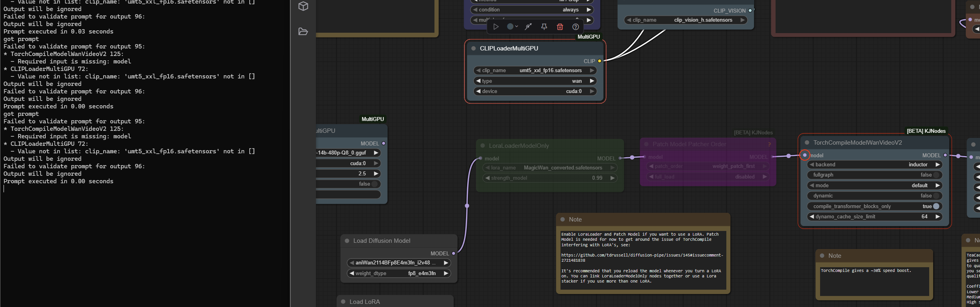The width and height of the screenshot is (980, 307).
Task: Click LoraLoaderModelOnly MODEL output port
Action: (620, 158)
